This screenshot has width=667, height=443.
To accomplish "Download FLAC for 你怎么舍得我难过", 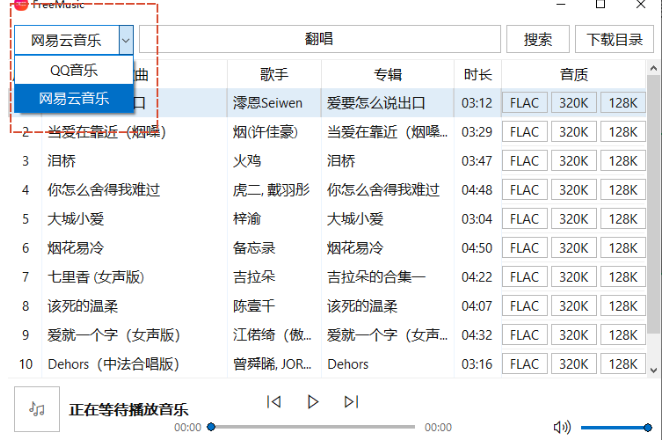I will pos(524,190).
